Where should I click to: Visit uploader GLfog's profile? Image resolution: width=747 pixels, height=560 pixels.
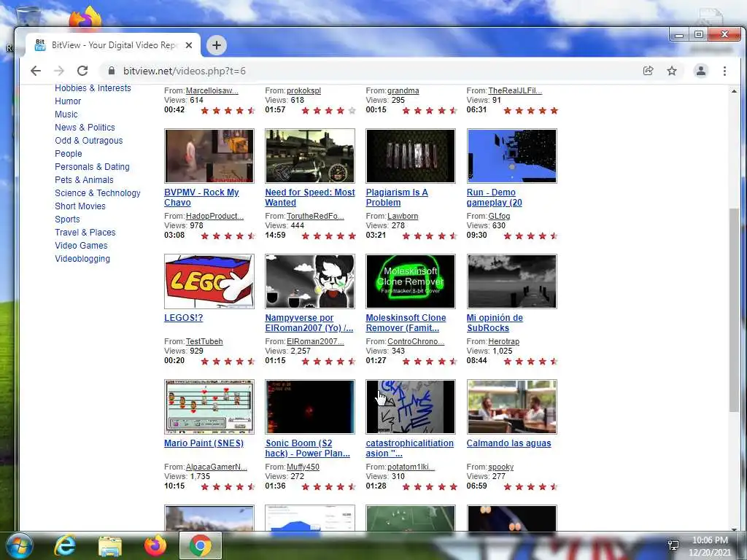[x=499, y=216]
